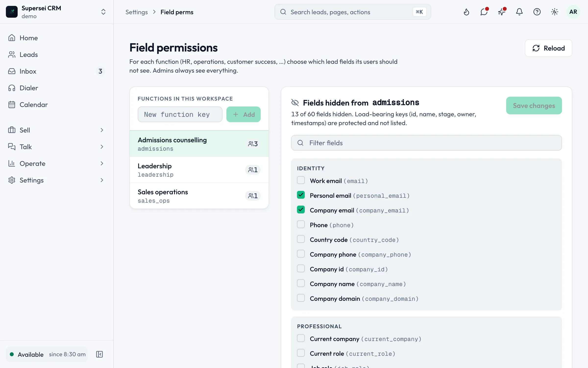588x368 pixels.
Task: Click the member count badge for Leadership
Action: coord(253,170)
